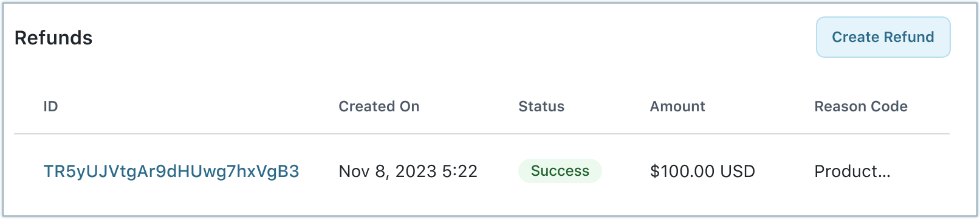The height and width of the screenshot is (219, 980).
Task: Sort by the Created On column header
Action: pyautogui.click(x=379, y=106)
